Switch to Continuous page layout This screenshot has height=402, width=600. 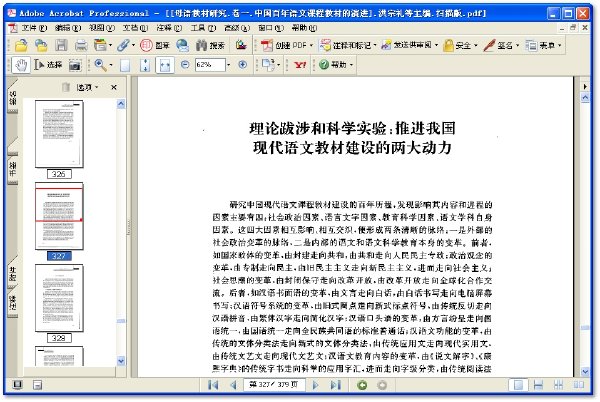538,385
